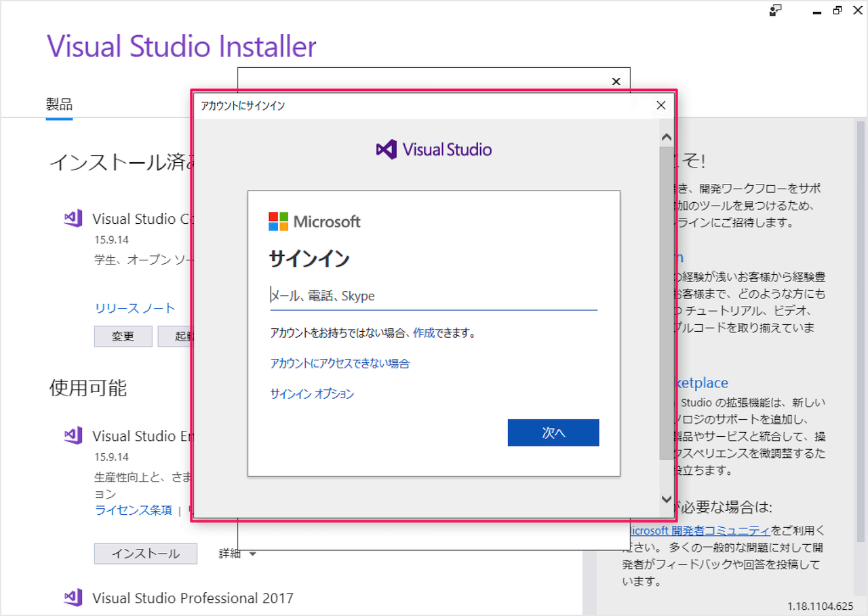The height and width of the screenshot is (616, 868).
Task: Click the 使用可能 section heading
Action: click(x=88, y=387)
